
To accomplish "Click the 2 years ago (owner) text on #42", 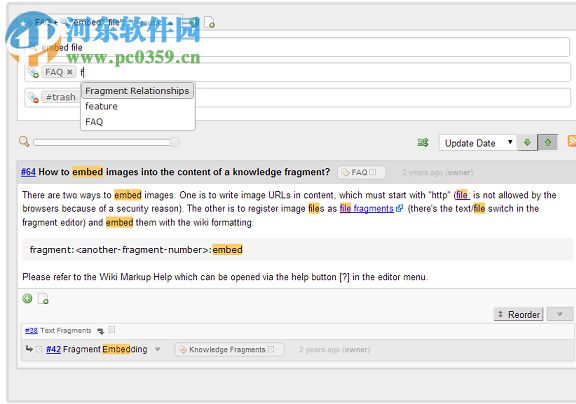I will 334,350.
